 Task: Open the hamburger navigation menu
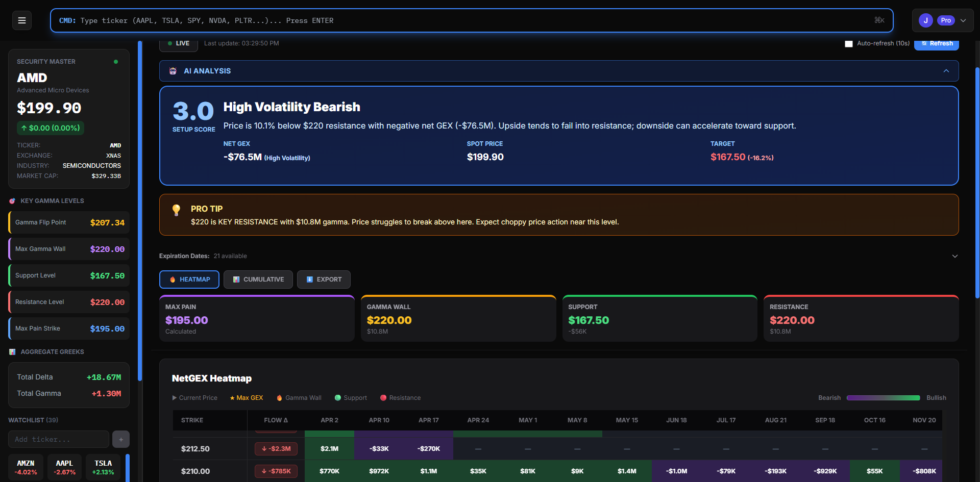coord(21,20)
